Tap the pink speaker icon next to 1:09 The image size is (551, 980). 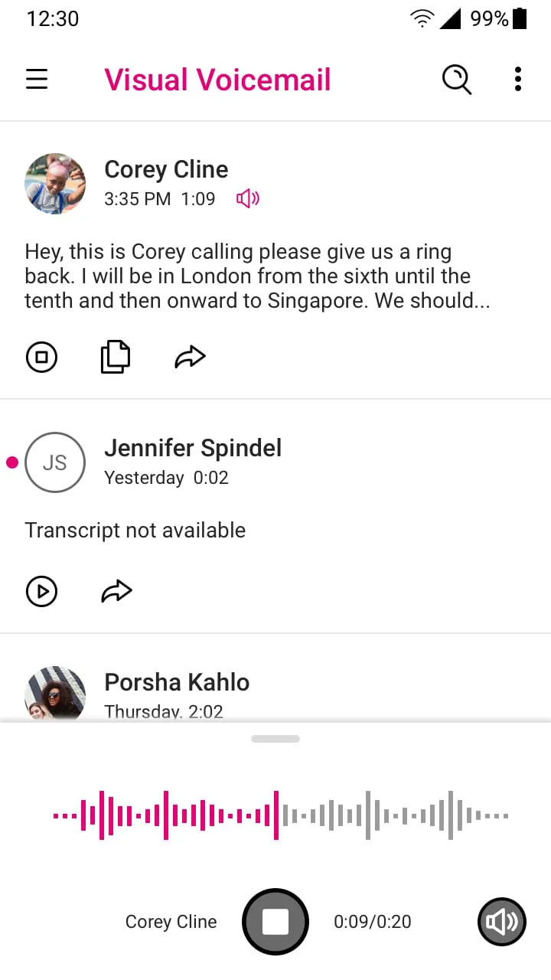coord(248,199)
